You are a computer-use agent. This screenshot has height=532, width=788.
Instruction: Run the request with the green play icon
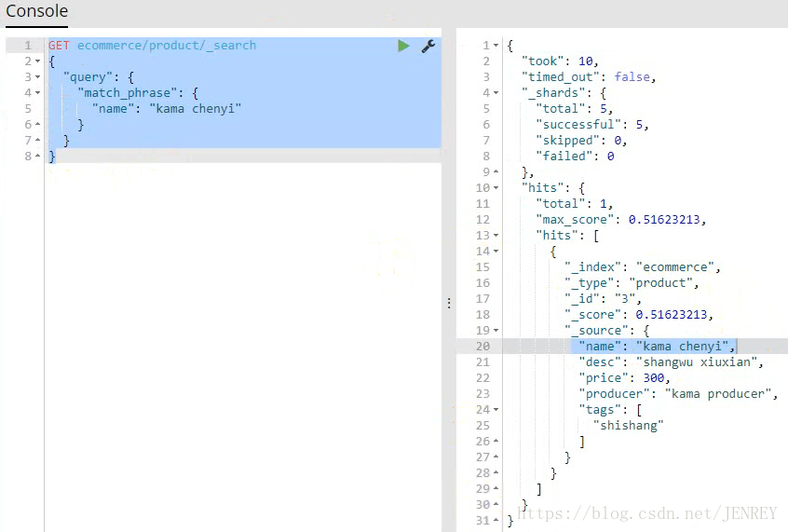click(403, 46)
